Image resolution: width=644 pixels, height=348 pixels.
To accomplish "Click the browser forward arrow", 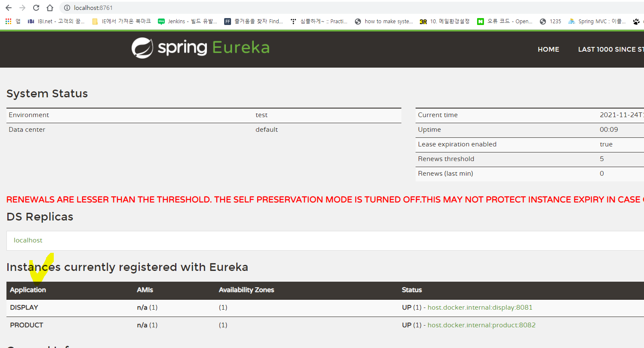I will 22,8.
